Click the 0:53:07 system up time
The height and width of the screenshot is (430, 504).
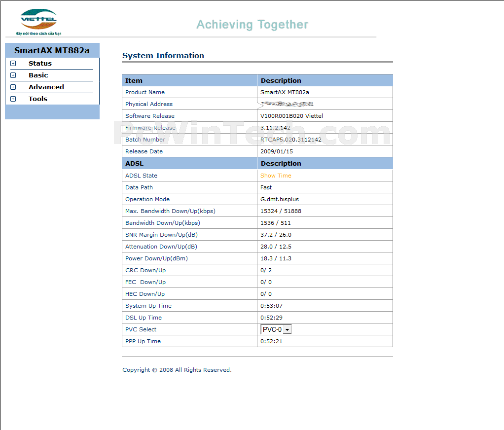[272, 306]
